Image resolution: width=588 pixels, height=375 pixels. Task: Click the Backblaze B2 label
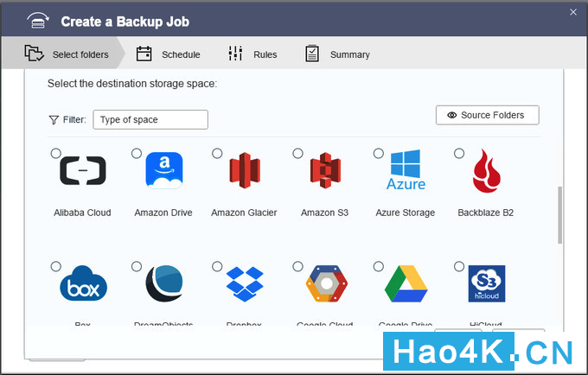(x=486, y=213)
